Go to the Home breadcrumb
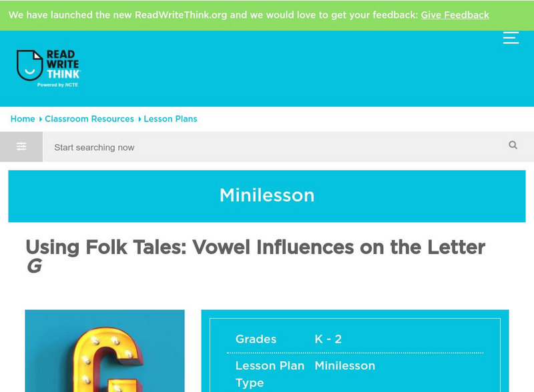This screenshot has height=392, width=534. pyautogui.click(x=23, y=119)
